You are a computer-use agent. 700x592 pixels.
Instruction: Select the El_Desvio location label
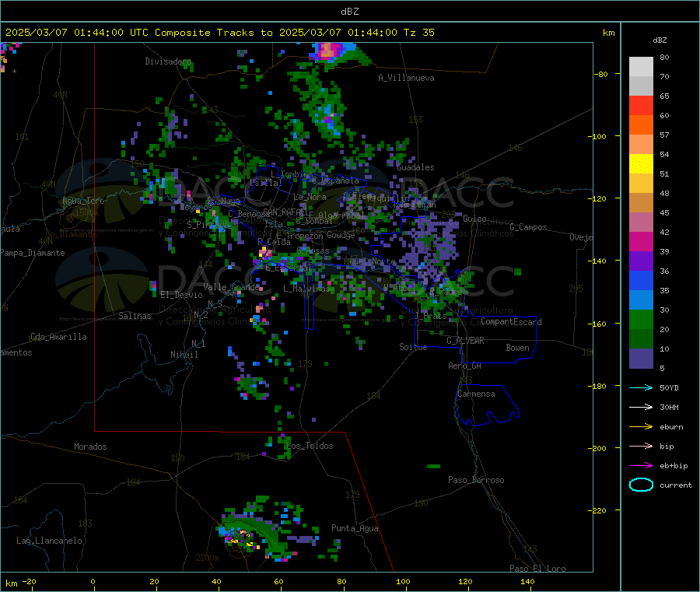(181, 295)
